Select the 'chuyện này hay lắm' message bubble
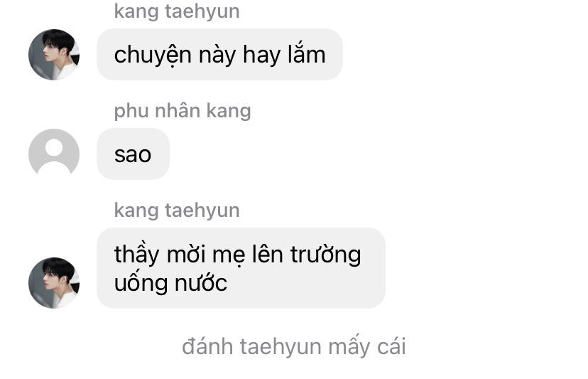Image resolution: width=588 pixels, height=379 pixels. [x=219, y=55]
